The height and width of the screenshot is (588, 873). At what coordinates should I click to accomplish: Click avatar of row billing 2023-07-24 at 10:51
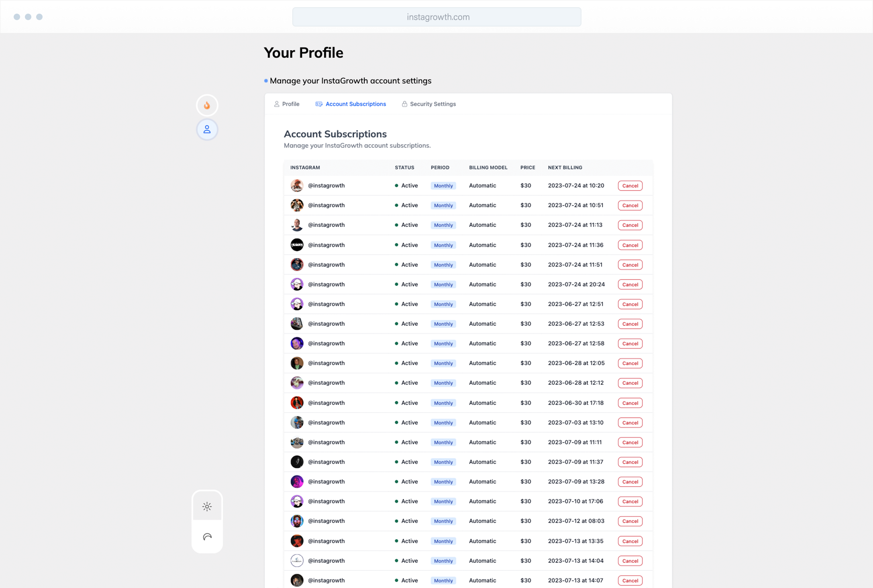pos(297,205)
